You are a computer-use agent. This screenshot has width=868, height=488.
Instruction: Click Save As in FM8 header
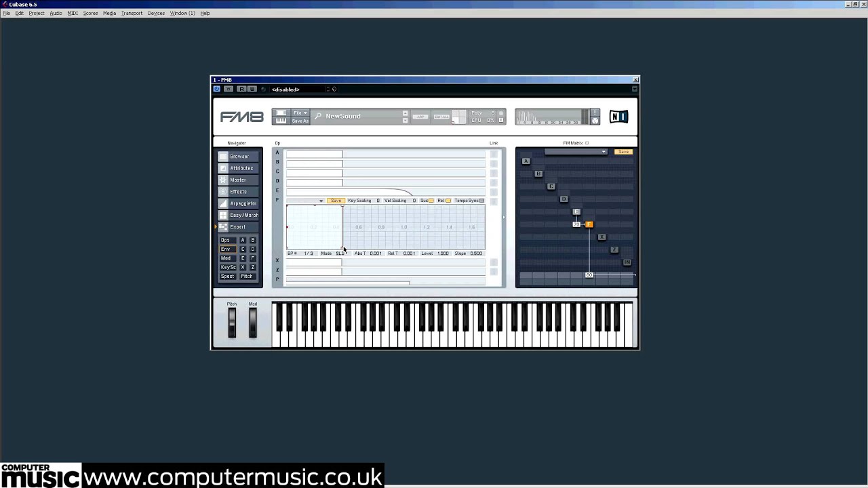[x=300, y=121]
